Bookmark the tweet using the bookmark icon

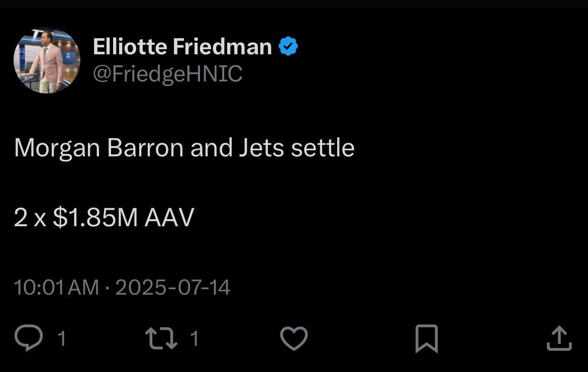click(x=426, y=338)
